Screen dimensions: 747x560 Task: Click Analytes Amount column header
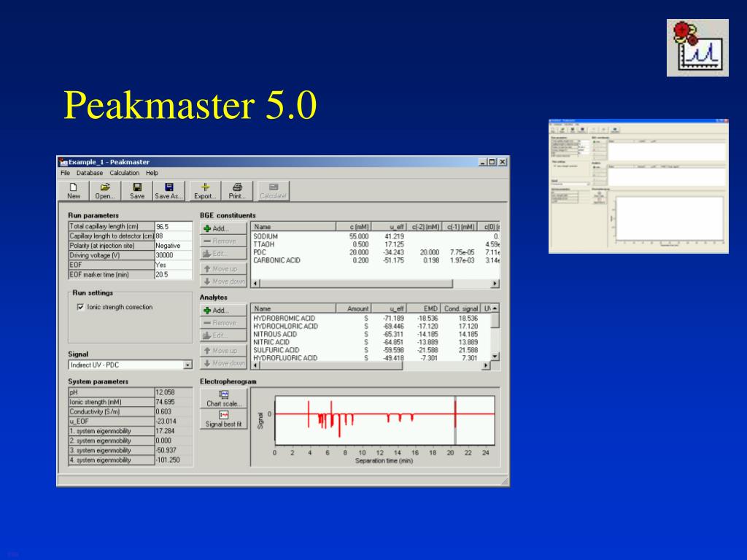[354, 308]
